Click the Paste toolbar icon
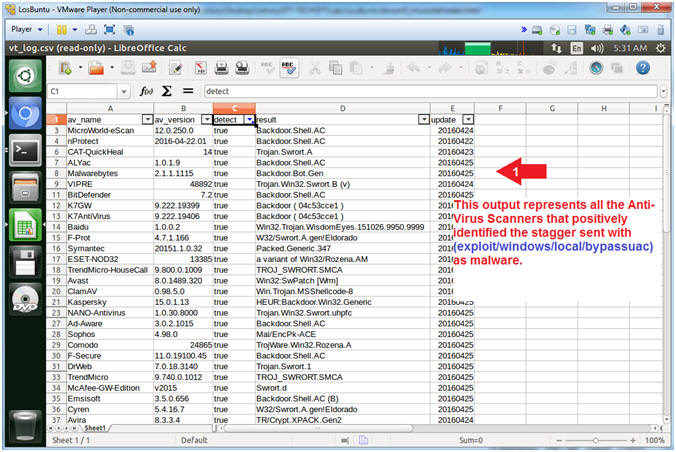The image size is (676, 452). pos(356,68)
